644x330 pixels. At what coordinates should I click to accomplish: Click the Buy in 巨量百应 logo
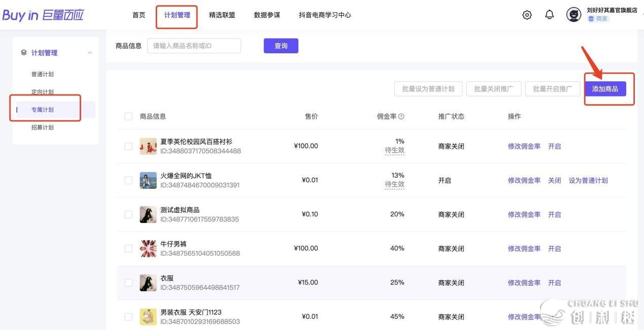pos(43,15)
